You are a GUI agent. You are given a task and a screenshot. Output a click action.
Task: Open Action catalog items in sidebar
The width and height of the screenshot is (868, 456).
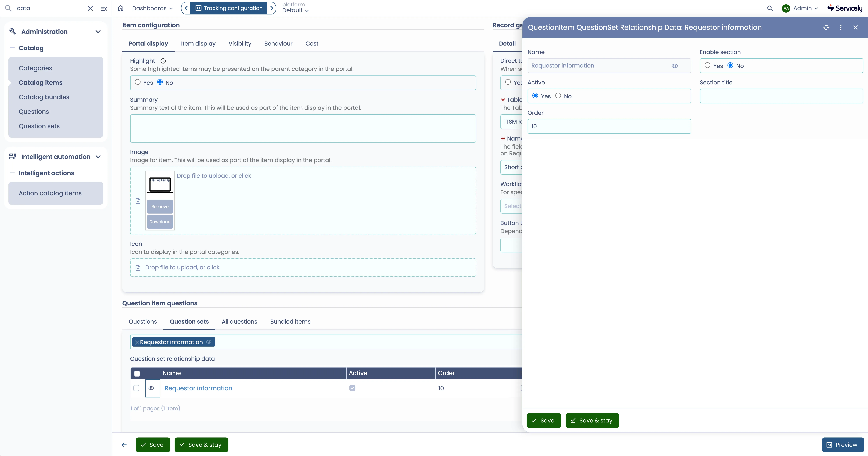(x=50, y=193)
